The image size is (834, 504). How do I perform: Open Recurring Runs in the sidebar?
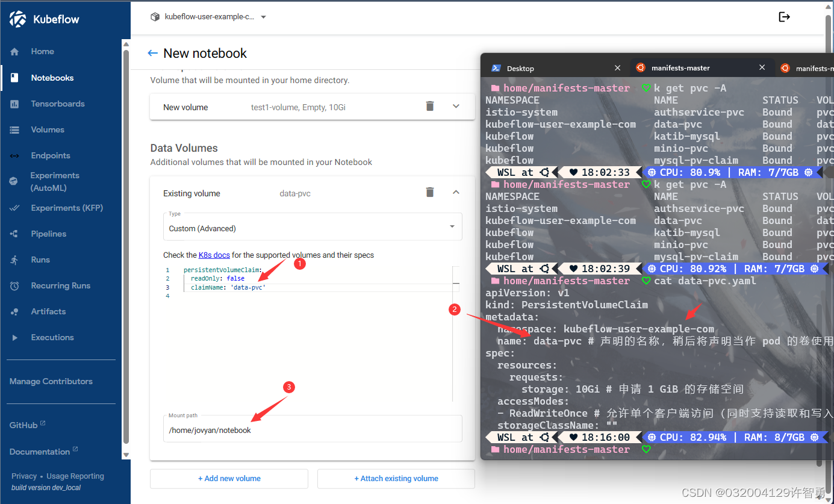pyautogui.click(x=61, y=285)
